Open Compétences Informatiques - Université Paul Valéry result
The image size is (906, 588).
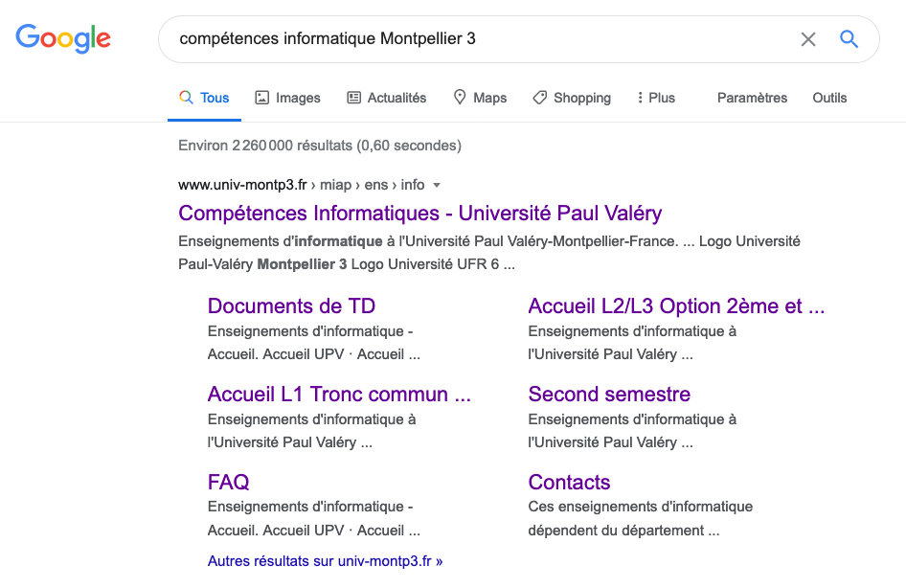click(420, 214)
